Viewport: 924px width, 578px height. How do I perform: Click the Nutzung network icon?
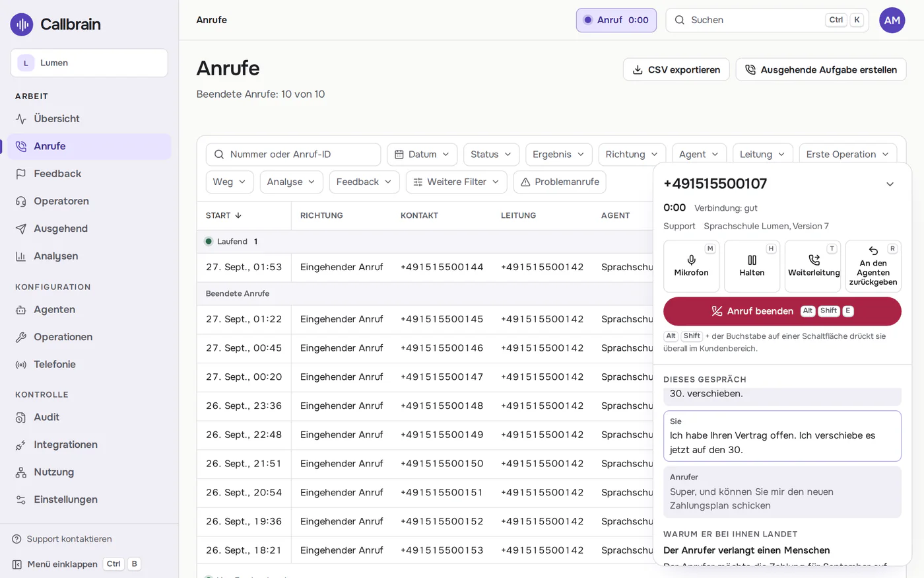click(x=21, y=472)
